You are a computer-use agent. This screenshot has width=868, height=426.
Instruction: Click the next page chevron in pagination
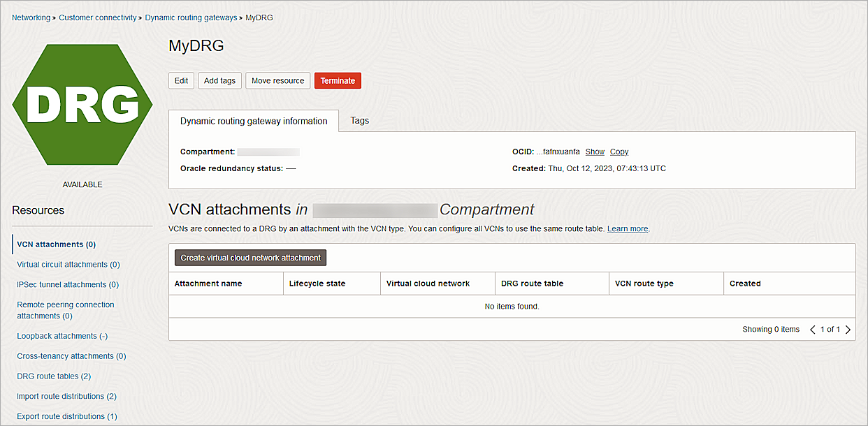click(848, 329)
